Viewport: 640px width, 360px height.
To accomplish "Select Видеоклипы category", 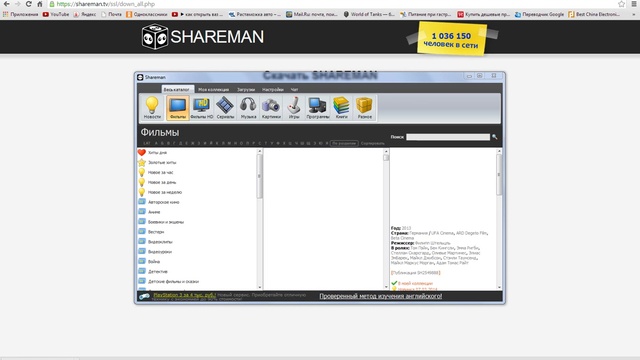I will pos(160,242).
